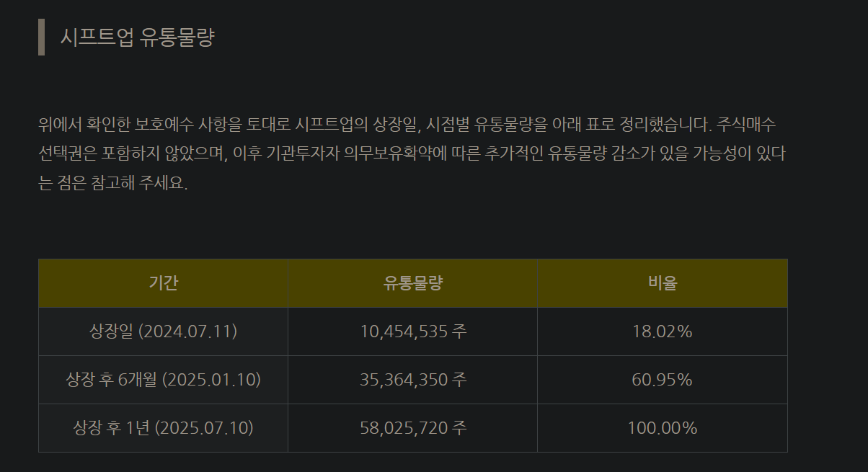Select the '58,025,720 주' volume cell
This screenshot has height=472, width=868.
[412, 428]
